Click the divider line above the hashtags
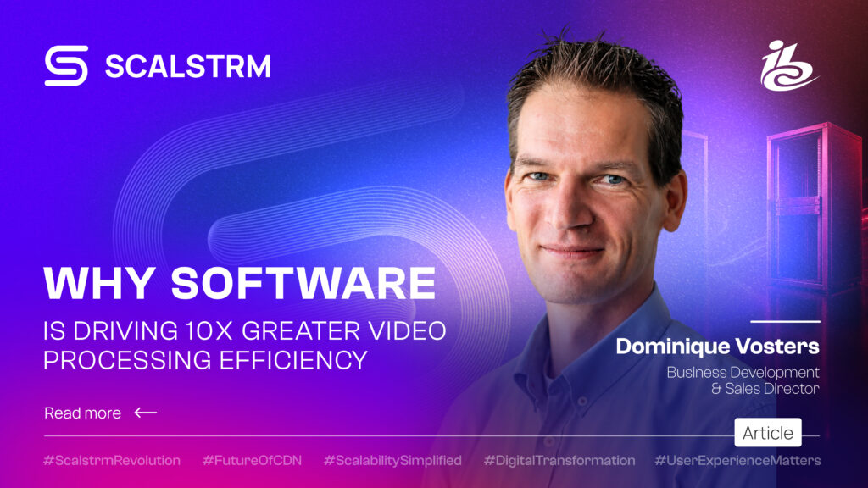Viewport: 868px width, 488px height. pyautogui.click(x=388, y=436)
